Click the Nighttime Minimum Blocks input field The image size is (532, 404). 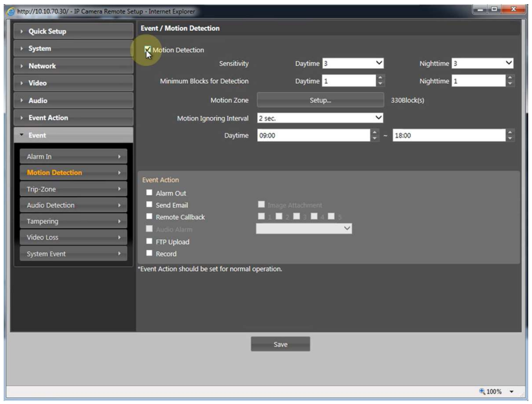click(479, 81)
